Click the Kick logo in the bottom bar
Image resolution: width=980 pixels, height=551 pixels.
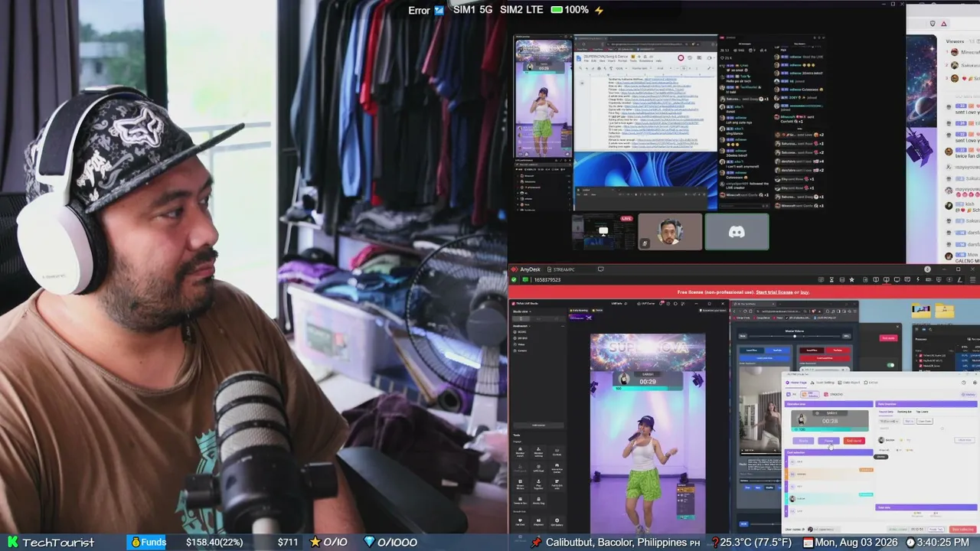12,542
